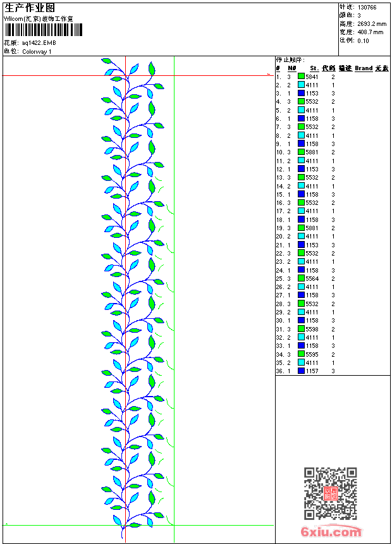Select green swatch next to code 5564
This screenshot has width=392, height=544.
coord(301,278)
